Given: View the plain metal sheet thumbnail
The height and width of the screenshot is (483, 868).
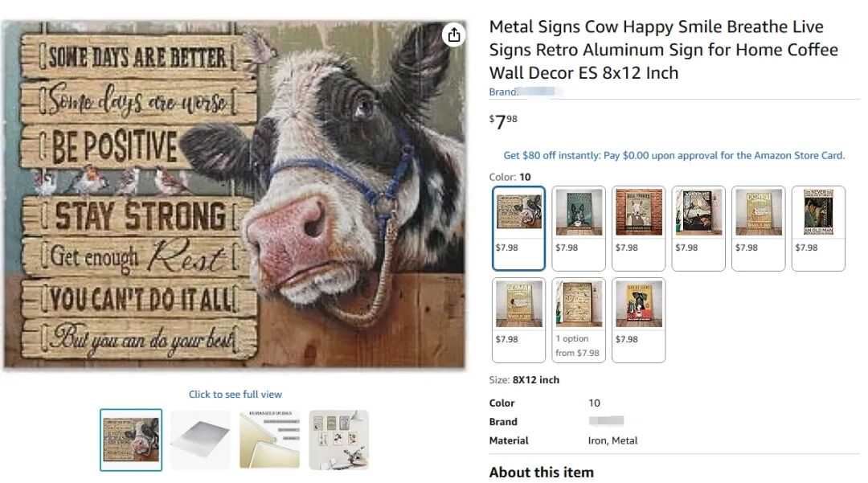Looking at the screenshot, I should click(200, 440).
